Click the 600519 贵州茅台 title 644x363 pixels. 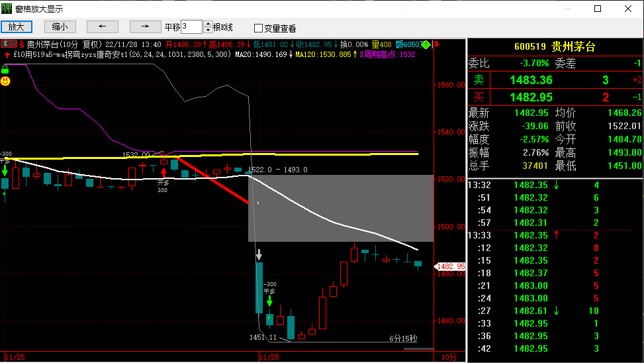555,47
